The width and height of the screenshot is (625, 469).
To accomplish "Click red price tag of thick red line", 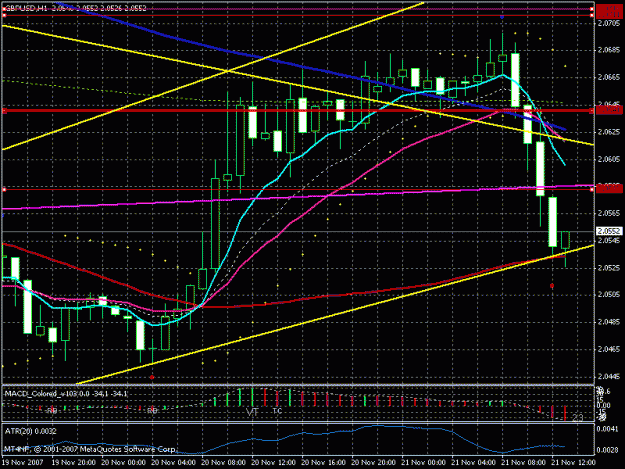I will [x=609, y=110].
